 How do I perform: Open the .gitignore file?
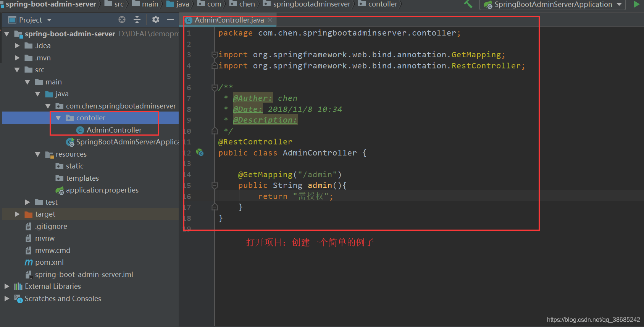click(51, 227)
